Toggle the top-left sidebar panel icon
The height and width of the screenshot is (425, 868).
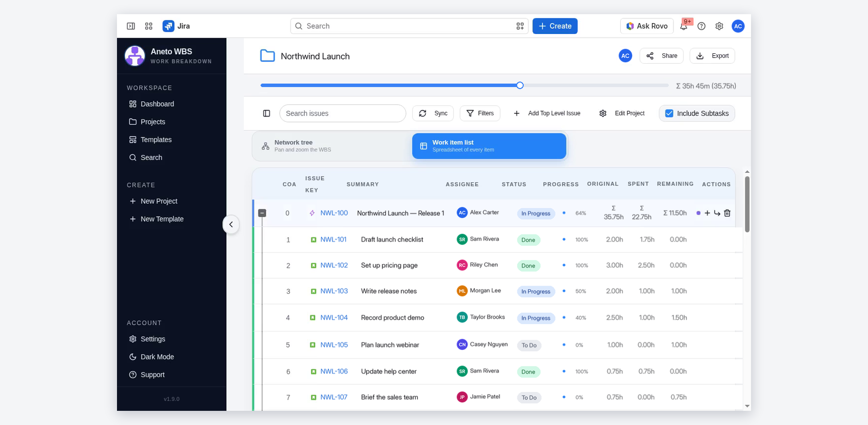coord(131,26)
